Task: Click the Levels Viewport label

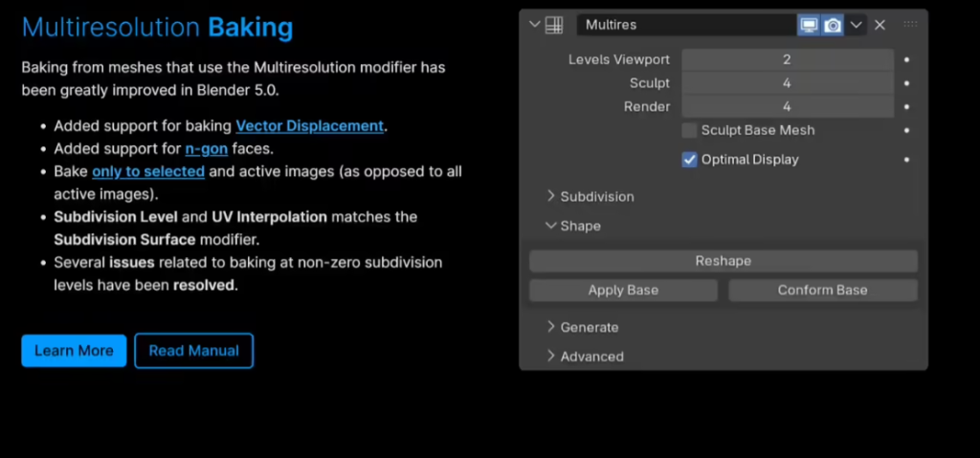Action: pyautogui.click(x=619, y=60)
